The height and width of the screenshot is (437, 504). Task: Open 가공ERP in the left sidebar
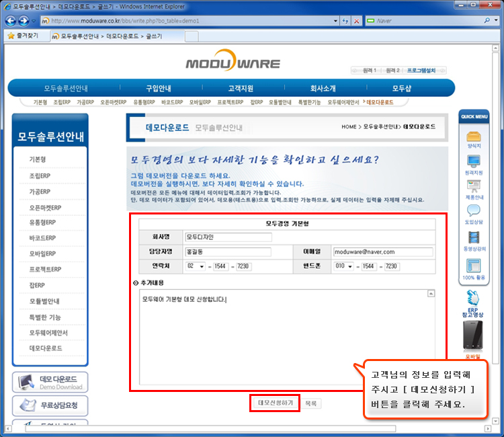tap(40, 192)
